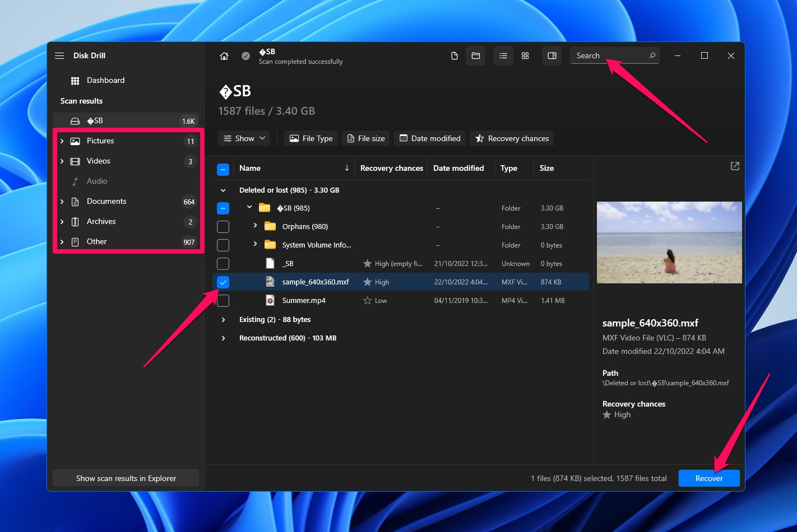The image size is (797, 532).
Task: Toggle the SB (985) folder checkbox
Action: tap(223, 208)
